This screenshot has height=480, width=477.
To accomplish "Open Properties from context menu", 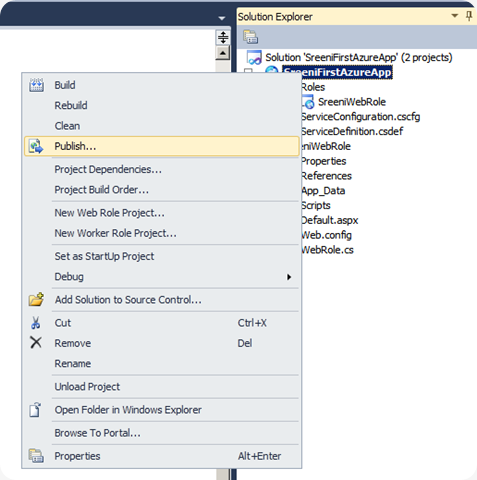I will [162, 456].
